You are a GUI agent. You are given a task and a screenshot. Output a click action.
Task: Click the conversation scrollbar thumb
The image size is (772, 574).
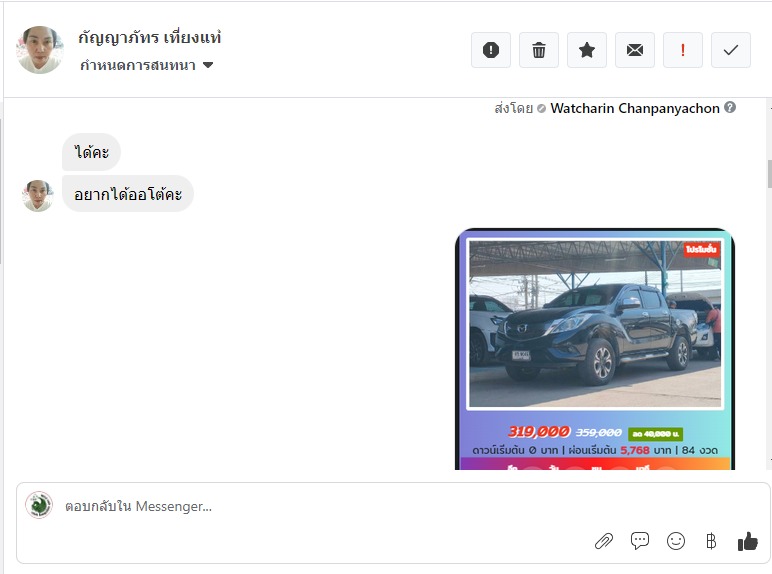point(769,174)
